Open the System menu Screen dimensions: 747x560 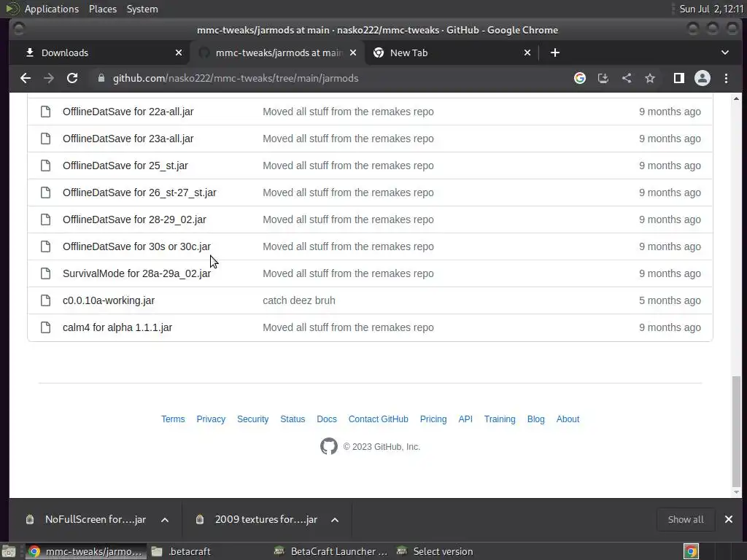[x=142, y=9]
